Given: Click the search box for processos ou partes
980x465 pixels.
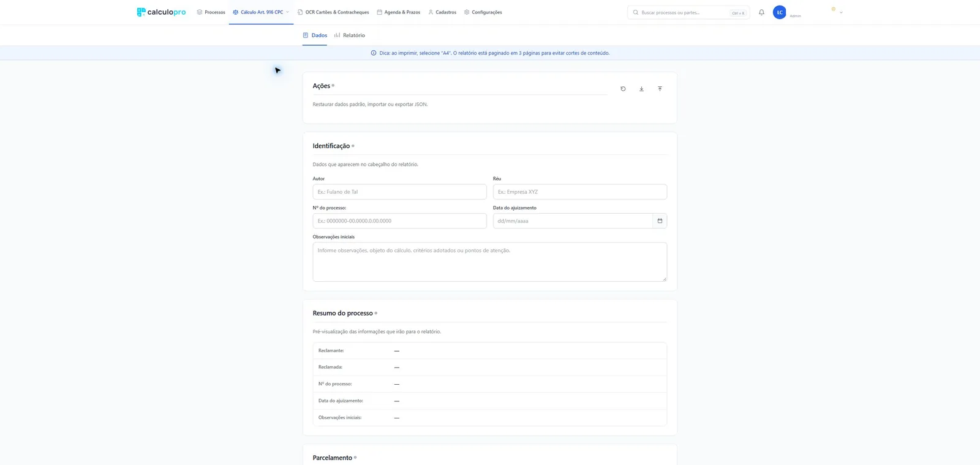Looking at the screenshot, I should pos(688,12).
